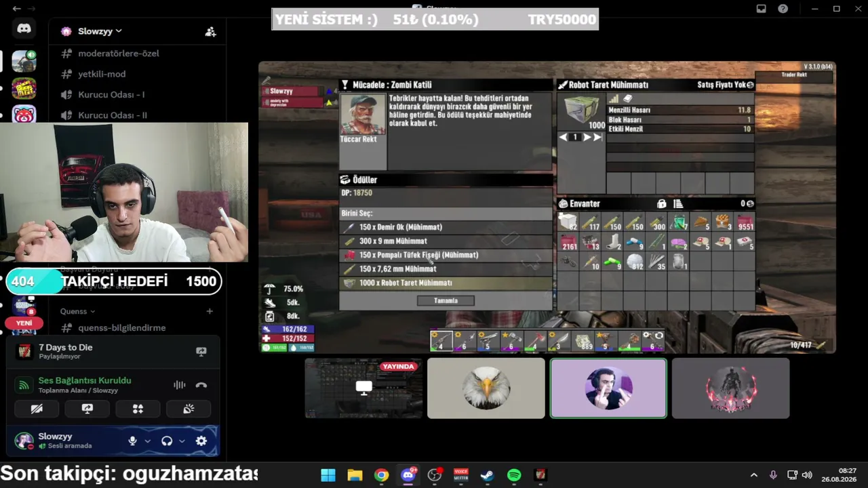Image resolution: width=868 pixels, height=488 pixels.
Task: Choose the 300 x 9 mm Mühimmat reward
Action: click(x=446, y=241)
